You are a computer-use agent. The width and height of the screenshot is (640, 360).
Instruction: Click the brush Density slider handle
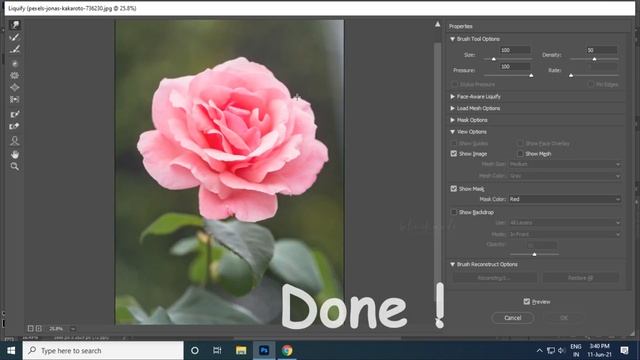point(594,59)
